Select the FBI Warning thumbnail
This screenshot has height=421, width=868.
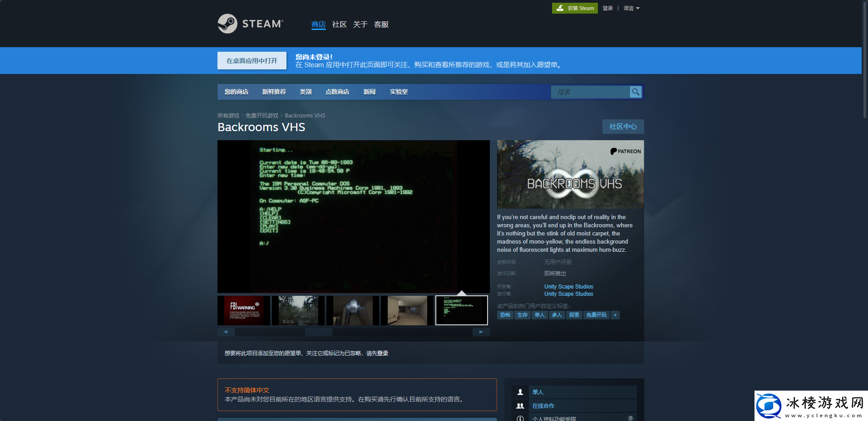tap(244, 310)
